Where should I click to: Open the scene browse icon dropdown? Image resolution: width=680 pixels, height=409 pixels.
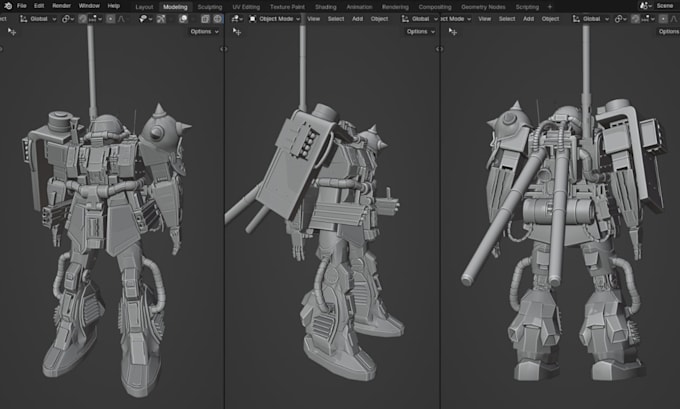click(x=646, y=6)
